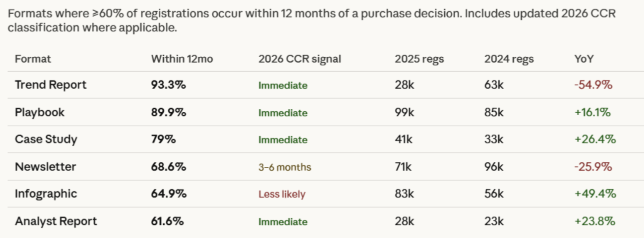
Task: Select the Trend Report row label
Action: tap(51, 85)
